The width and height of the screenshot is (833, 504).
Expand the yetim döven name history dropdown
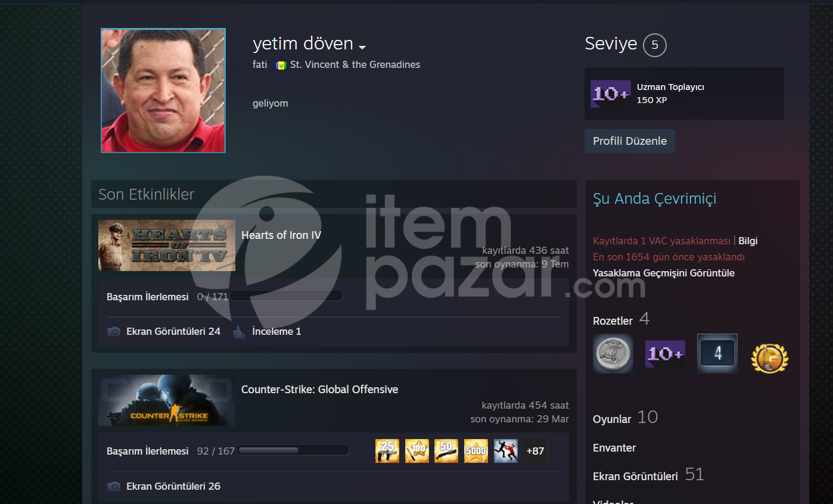tap(362, 47)
